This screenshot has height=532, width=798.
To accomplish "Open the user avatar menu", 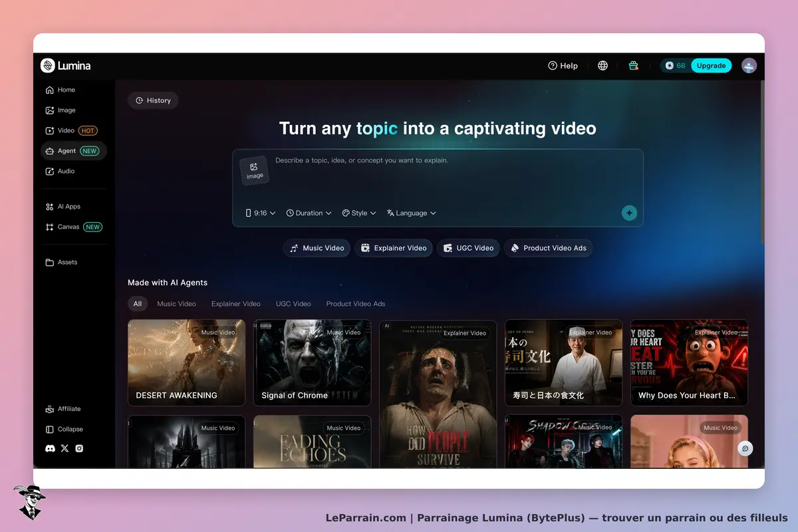I will click(749, 66).
